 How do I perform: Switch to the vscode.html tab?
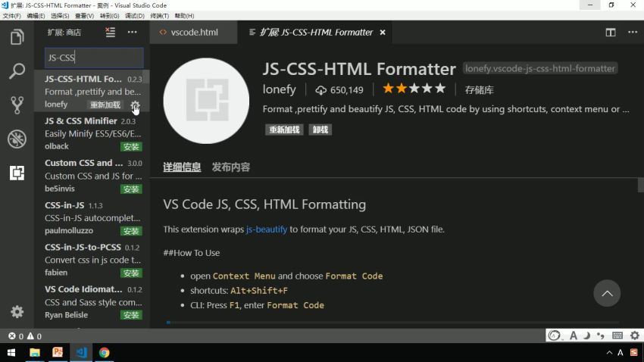pyautogui.click(x=193, y=33)
